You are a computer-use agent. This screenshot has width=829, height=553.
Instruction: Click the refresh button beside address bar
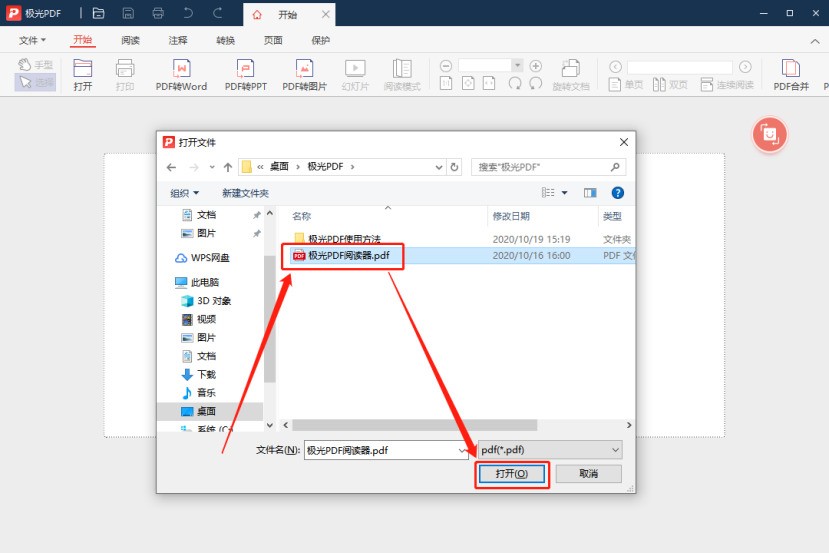454,167
